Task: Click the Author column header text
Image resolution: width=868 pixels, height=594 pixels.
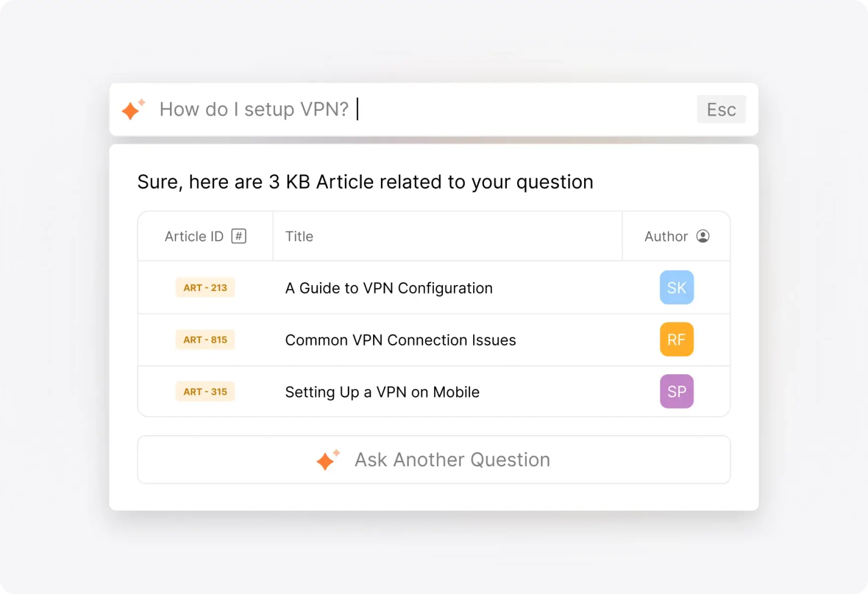Action: pos(666,236)
